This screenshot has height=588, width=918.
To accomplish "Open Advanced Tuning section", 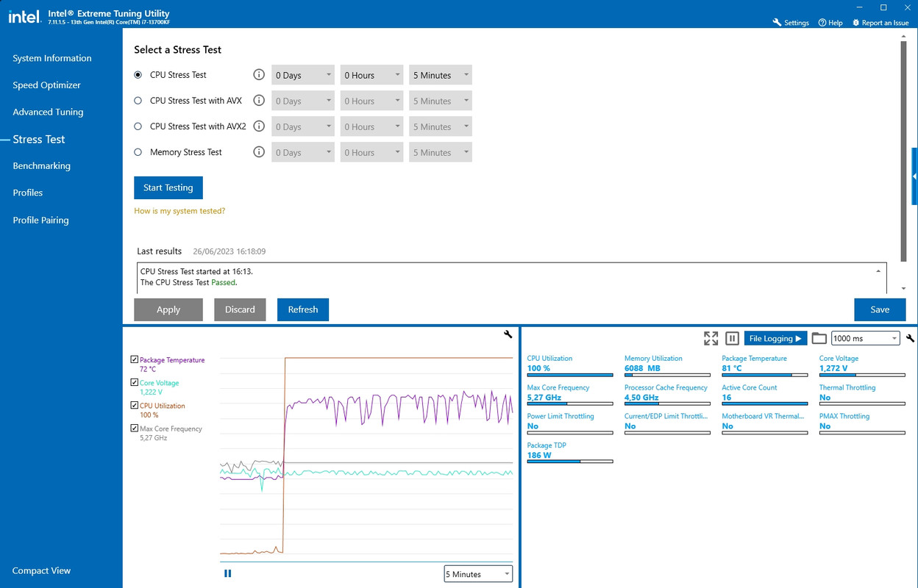I will point(48,112).
